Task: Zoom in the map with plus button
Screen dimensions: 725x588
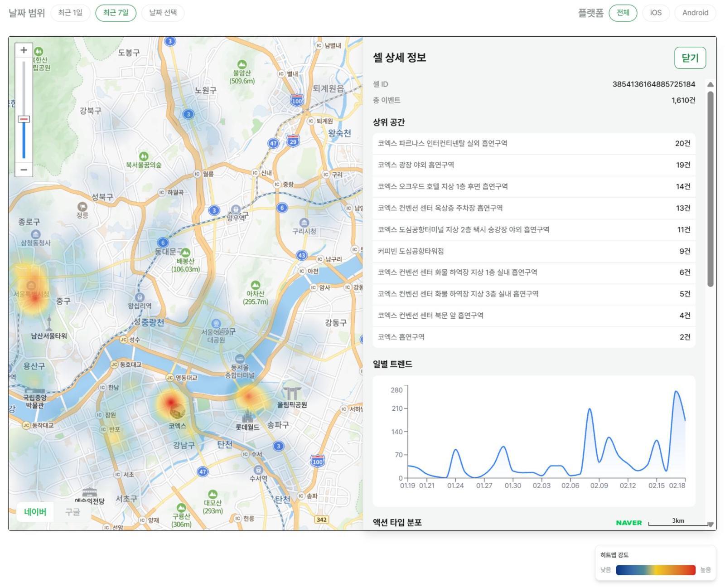Action: pyautogui.click(x=24, y=50)
